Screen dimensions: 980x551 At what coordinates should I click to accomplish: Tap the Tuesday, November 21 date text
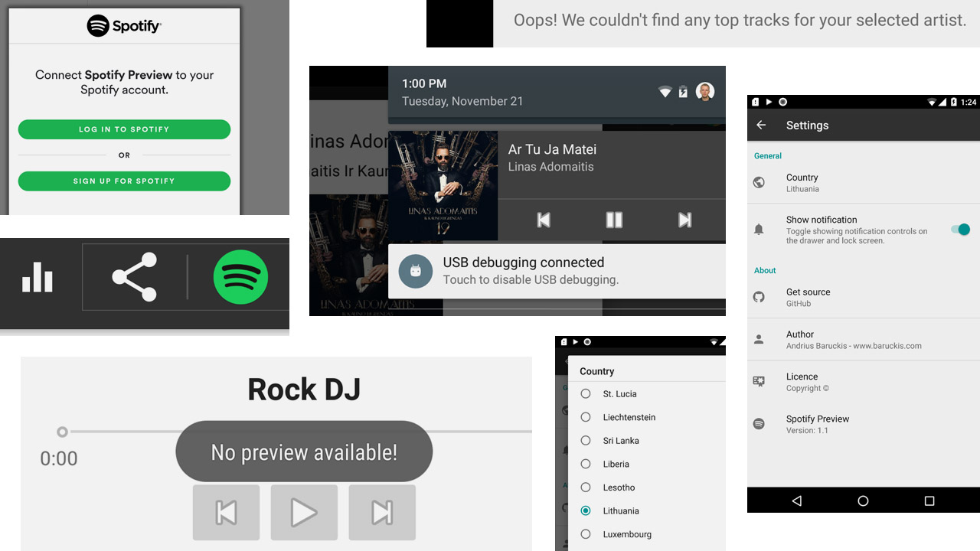click(462, 101)
